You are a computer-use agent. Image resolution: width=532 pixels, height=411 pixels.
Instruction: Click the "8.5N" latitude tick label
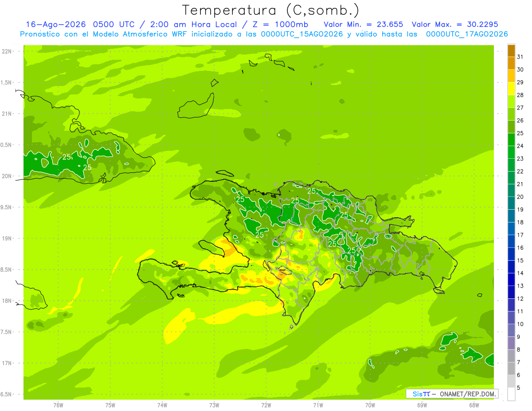pyautogui.click(x=7, y=270)
